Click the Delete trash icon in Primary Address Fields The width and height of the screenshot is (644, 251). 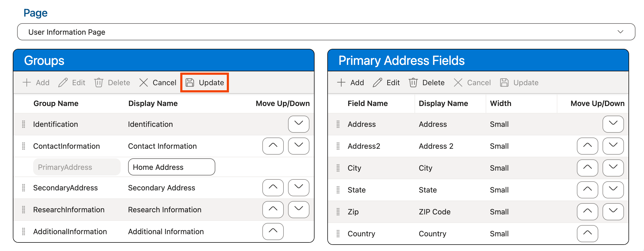413,83
